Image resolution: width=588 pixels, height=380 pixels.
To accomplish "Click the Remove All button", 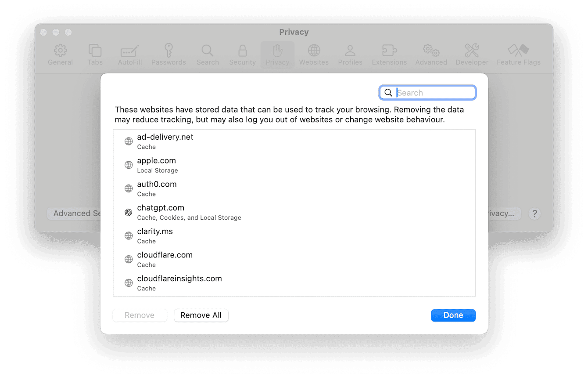I will 201,315.
